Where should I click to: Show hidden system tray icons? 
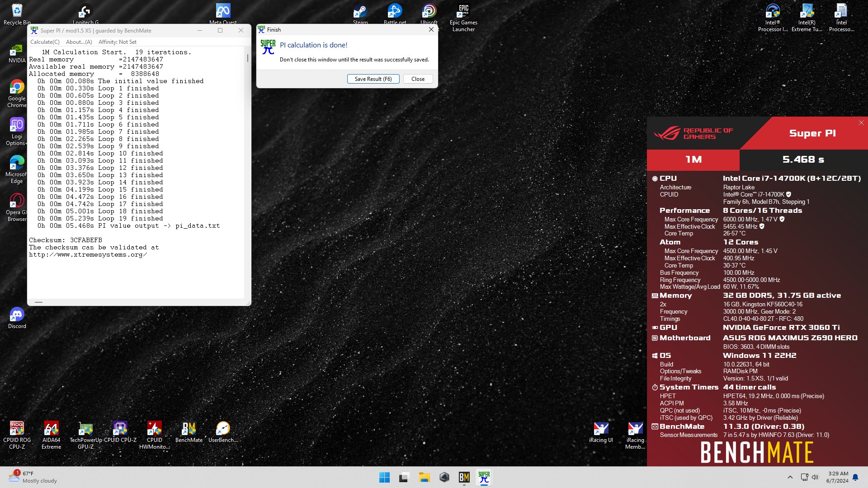coord(790,477)
